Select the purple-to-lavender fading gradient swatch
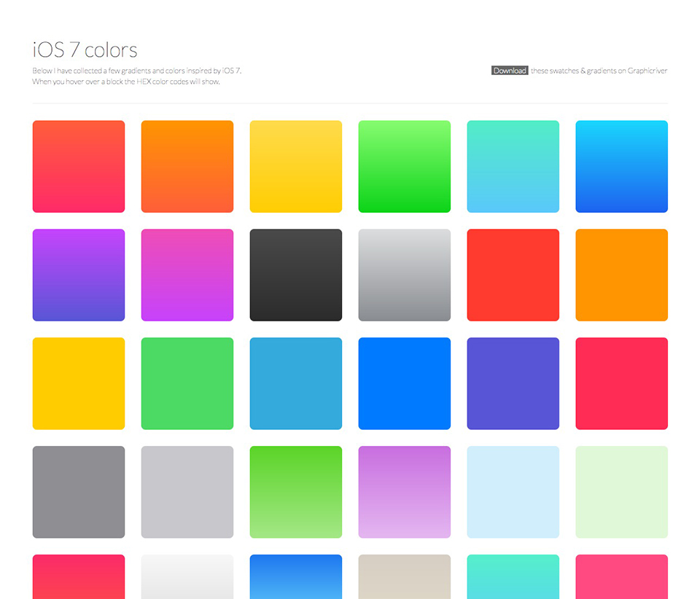 [x=404, y=492]
